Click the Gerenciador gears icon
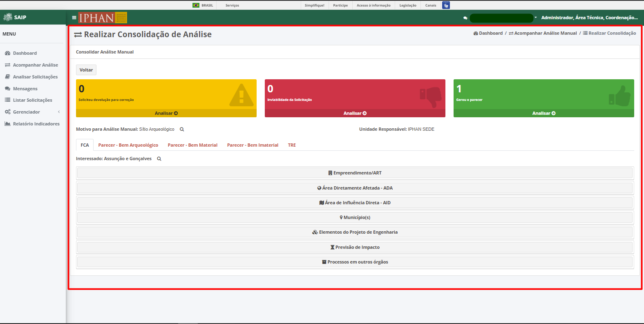This screenshot has height=324, width=644. point(7,112)
